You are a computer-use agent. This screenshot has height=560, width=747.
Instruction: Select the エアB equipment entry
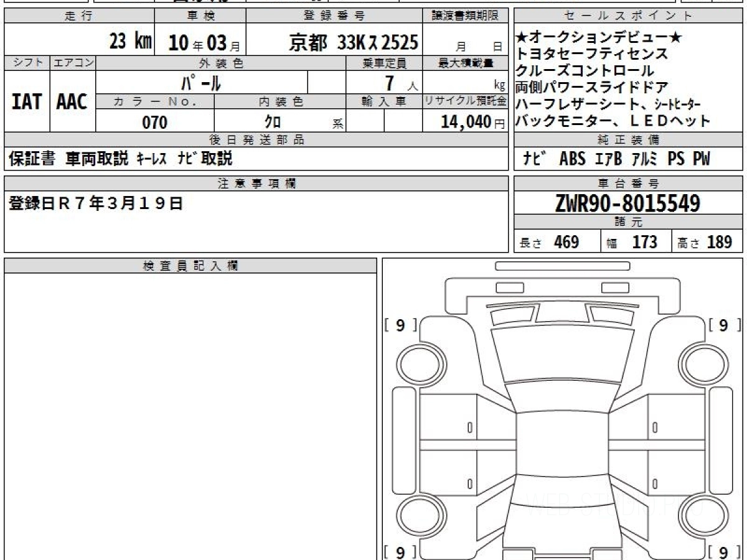click(x=608, y=159)
